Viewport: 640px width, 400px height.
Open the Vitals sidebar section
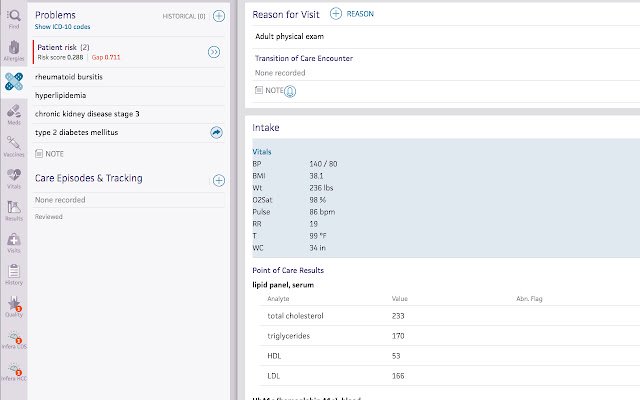(x=14, y=178)
